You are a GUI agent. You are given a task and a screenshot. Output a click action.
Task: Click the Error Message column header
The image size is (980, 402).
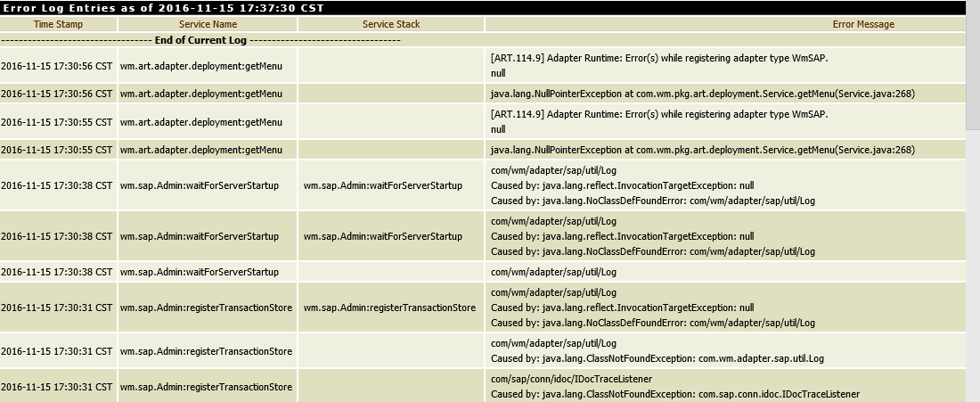click(862, 24)
